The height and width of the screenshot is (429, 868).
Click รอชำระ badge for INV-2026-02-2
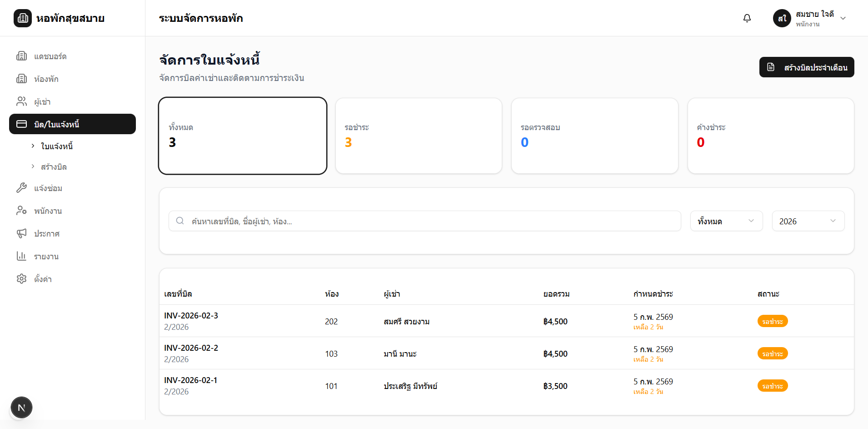pyautogui.click(x=773, y=353)
